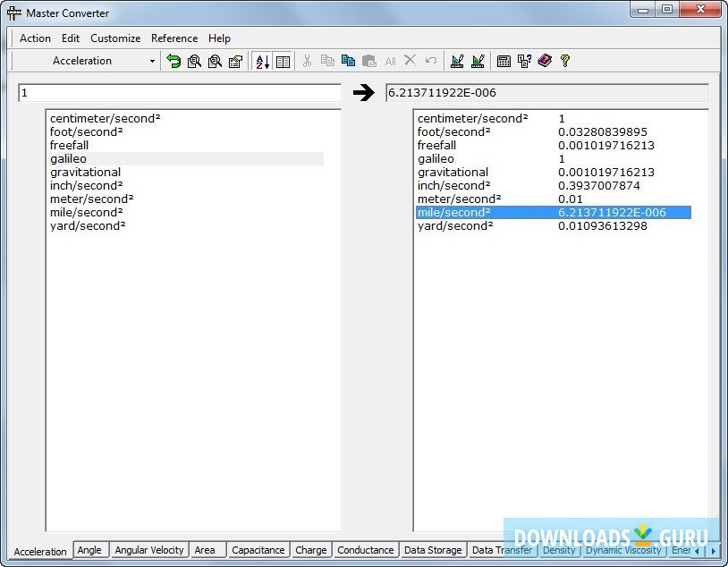Open the Edit menu

pos(71,38)
